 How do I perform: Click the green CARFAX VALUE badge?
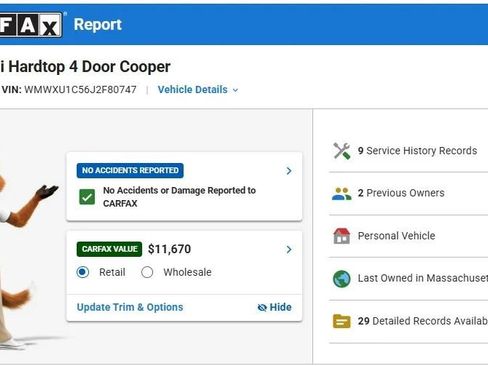coord(109,249)
